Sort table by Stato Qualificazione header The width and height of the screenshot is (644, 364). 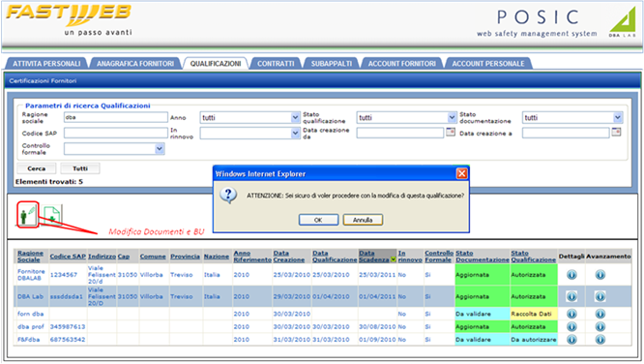point(533,257)
